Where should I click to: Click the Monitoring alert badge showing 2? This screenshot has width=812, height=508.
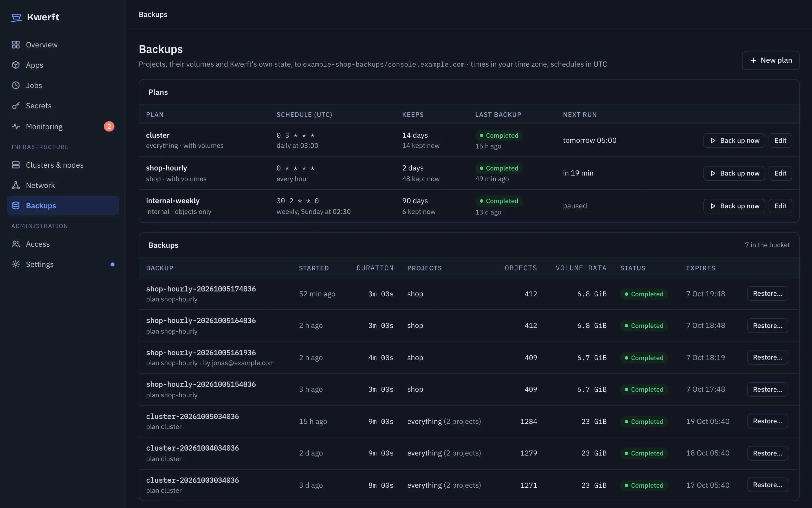coord(109,126)
